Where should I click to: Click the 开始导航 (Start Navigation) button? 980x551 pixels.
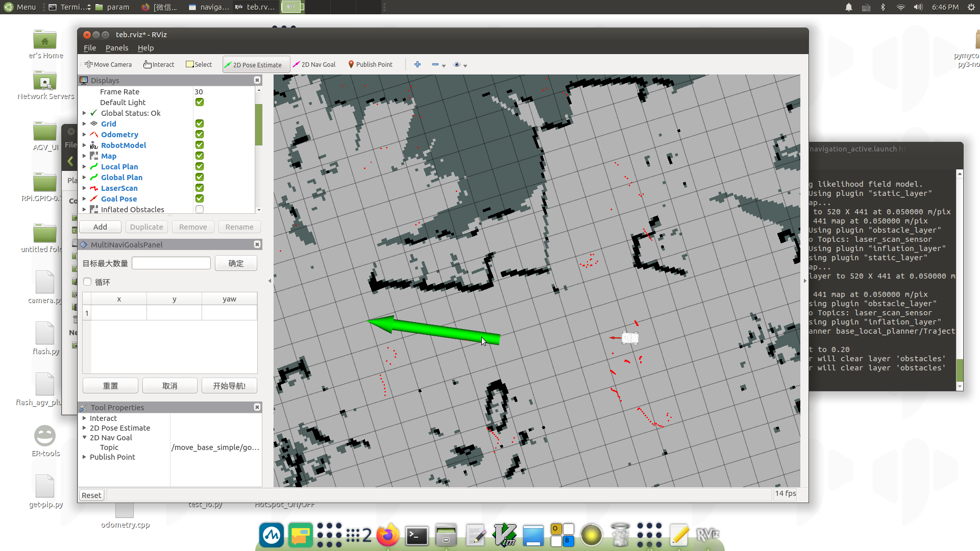pos(229,386)
